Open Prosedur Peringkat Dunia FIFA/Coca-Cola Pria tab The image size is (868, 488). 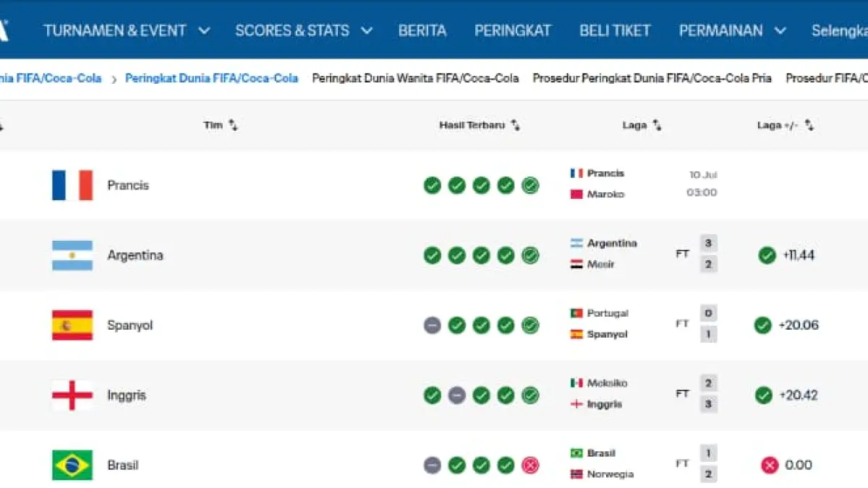coord(652,78)
